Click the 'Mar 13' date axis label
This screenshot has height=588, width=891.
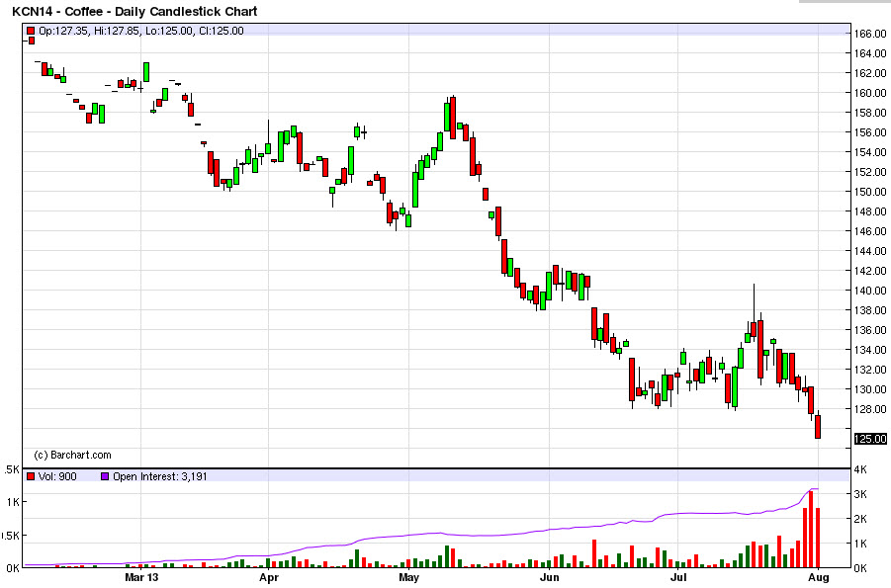[x=141, y=578]
